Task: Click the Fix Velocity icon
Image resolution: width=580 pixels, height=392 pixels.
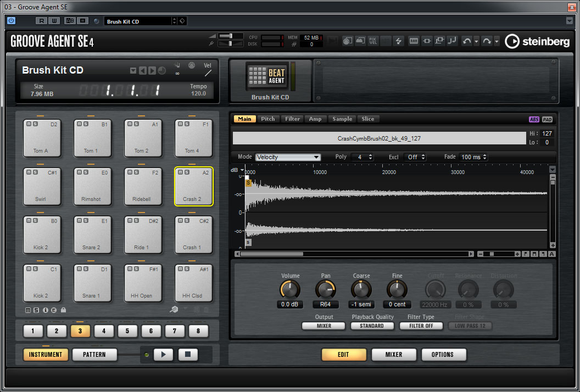Action: 373,41
